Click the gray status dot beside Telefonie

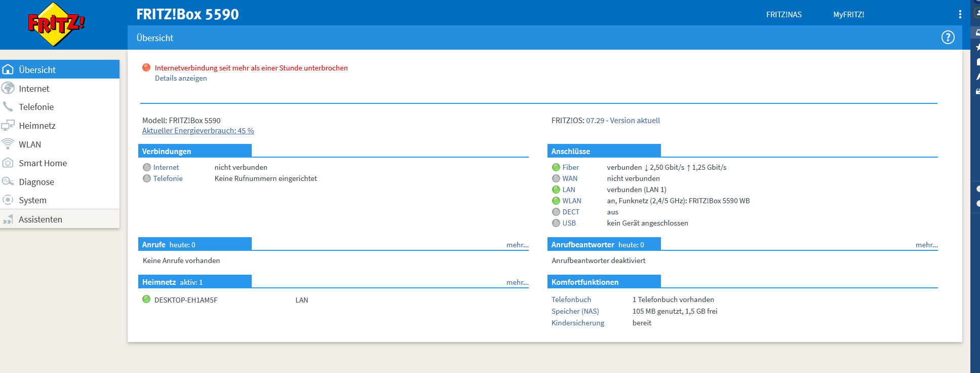point(147,178)
